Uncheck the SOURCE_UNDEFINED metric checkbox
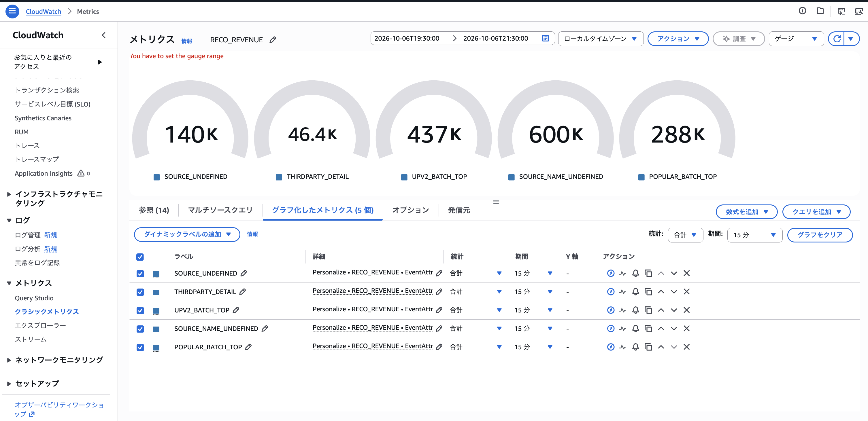This screenshot has width=868, height=421. pyautogui.click(x=140, y=274)
